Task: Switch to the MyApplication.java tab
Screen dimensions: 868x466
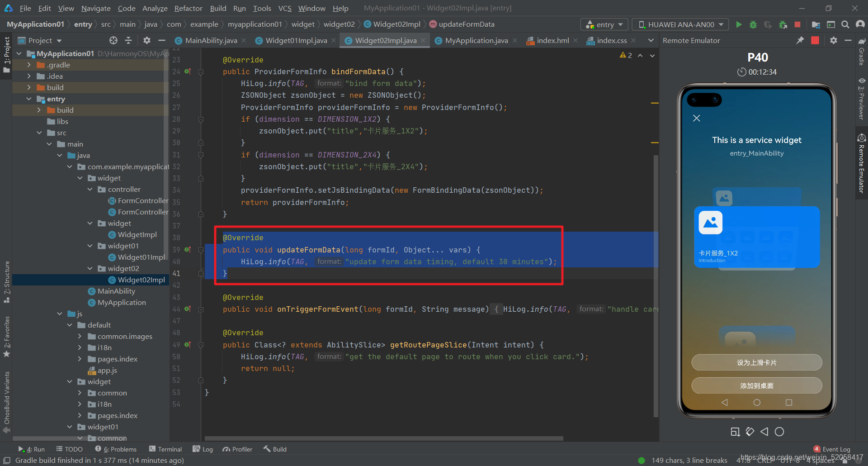Action: pyautogui.click(x=476, y=40)
